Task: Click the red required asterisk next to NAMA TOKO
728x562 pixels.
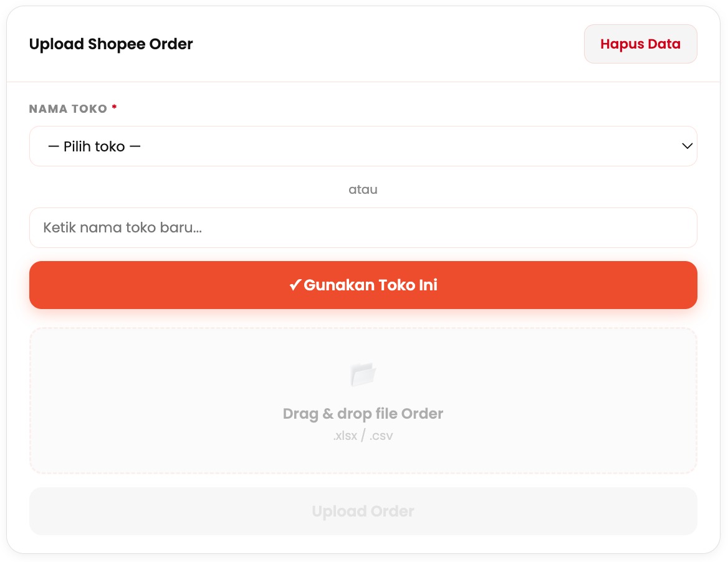Action: point(115,108)
